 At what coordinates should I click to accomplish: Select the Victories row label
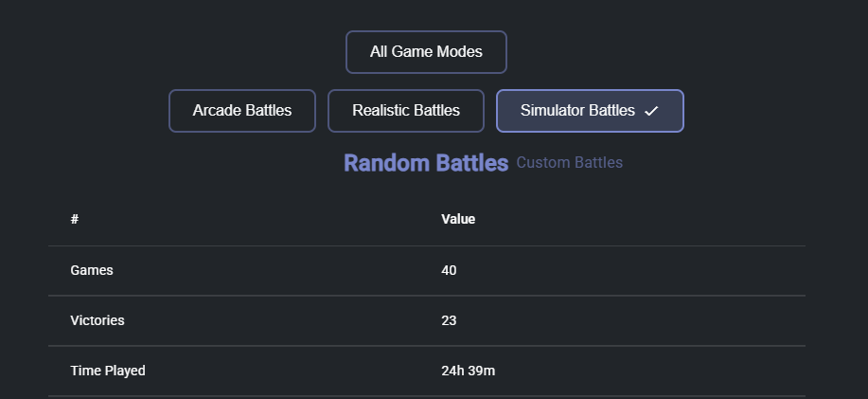97,320
